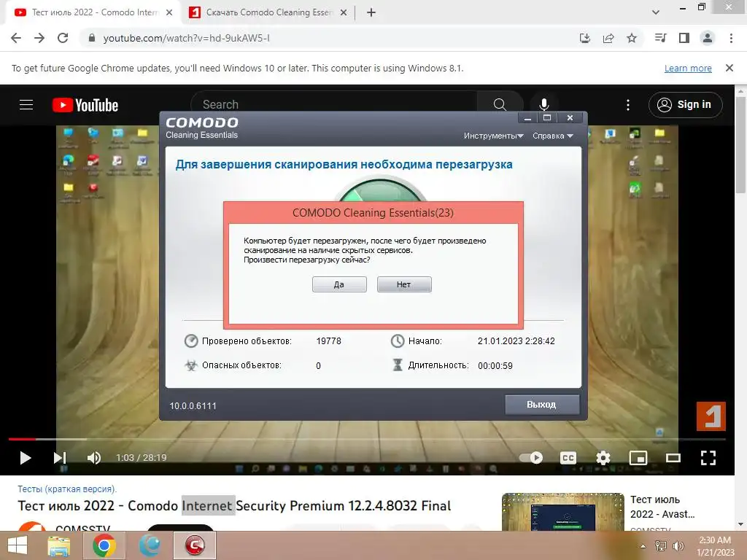Click the Chrome taskbar icon
The image size is (747, 560).
pos(104,545)
